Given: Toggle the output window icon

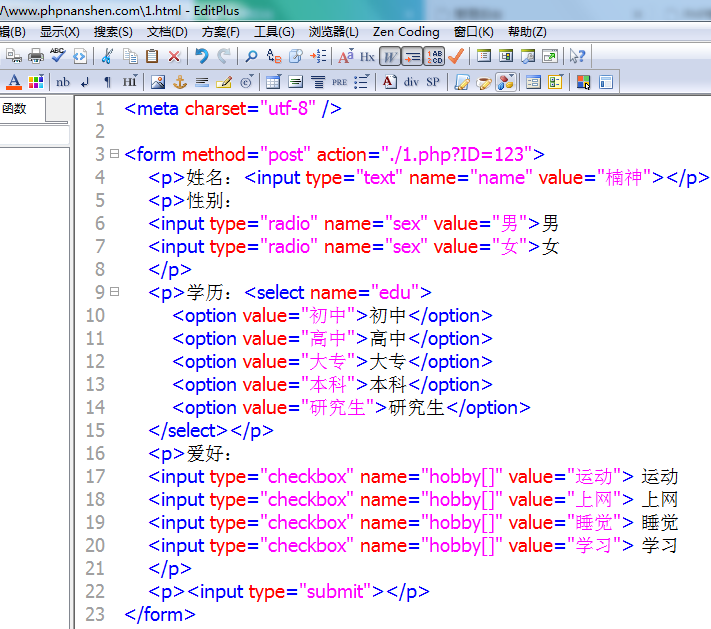Looking at the screenshot, I should click(x=528, y=56).
